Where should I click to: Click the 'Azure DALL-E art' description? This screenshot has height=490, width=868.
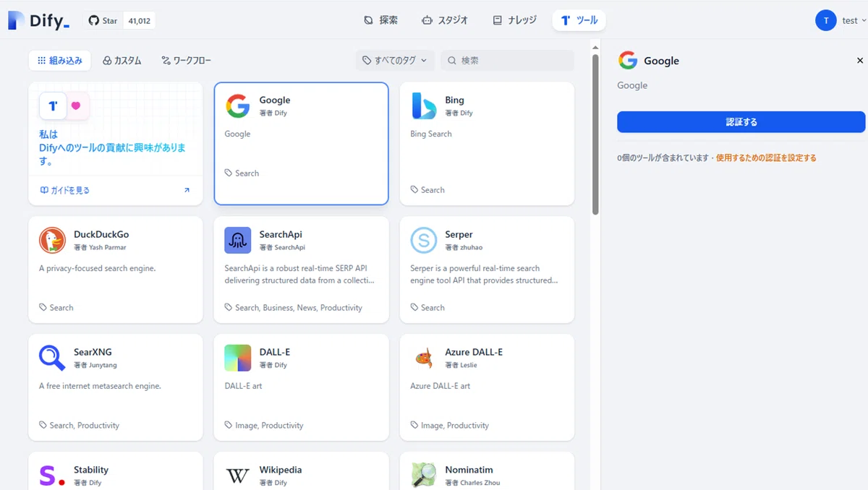(x=440, y=386)
